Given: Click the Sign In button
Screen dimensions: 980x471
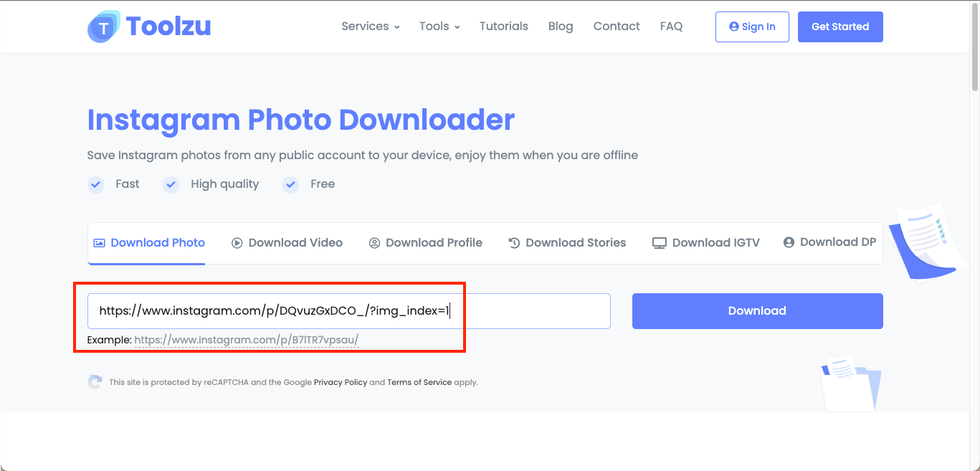Looking at the screenshot, I should (752, 27).
